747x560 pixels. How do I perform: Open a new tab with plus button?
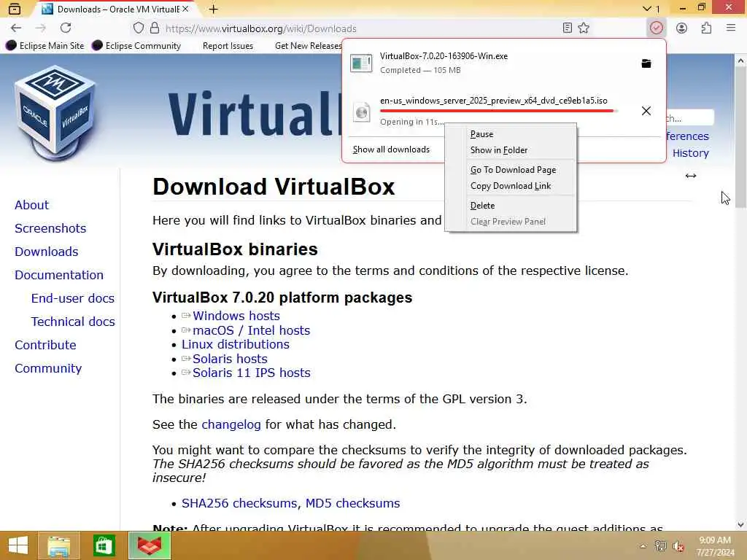click(214, 9)
